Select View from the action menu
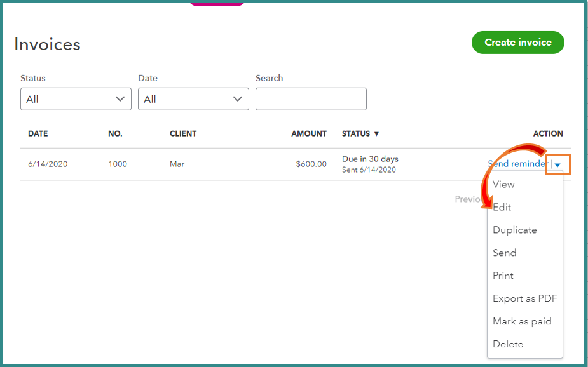The width and height of the screenshot is (588, 367). pos(503,184)
